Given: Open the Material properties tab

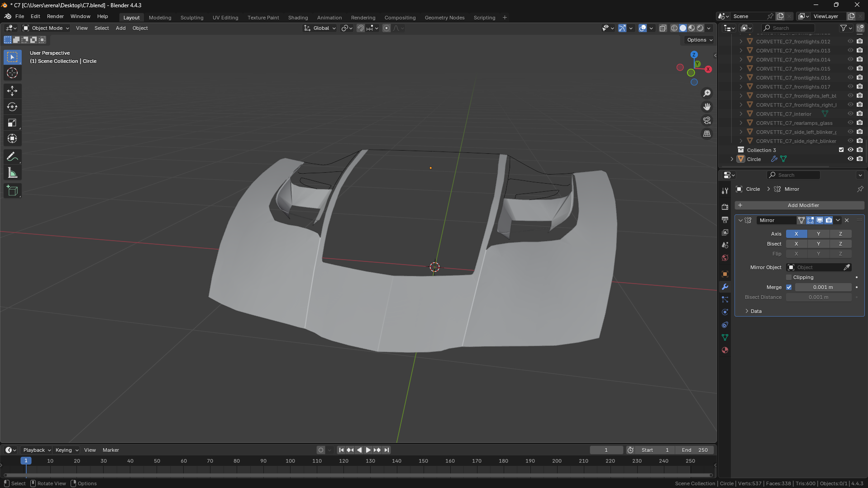Looking at the screenshot, I should pyautogui.click(x=725, y=350).
